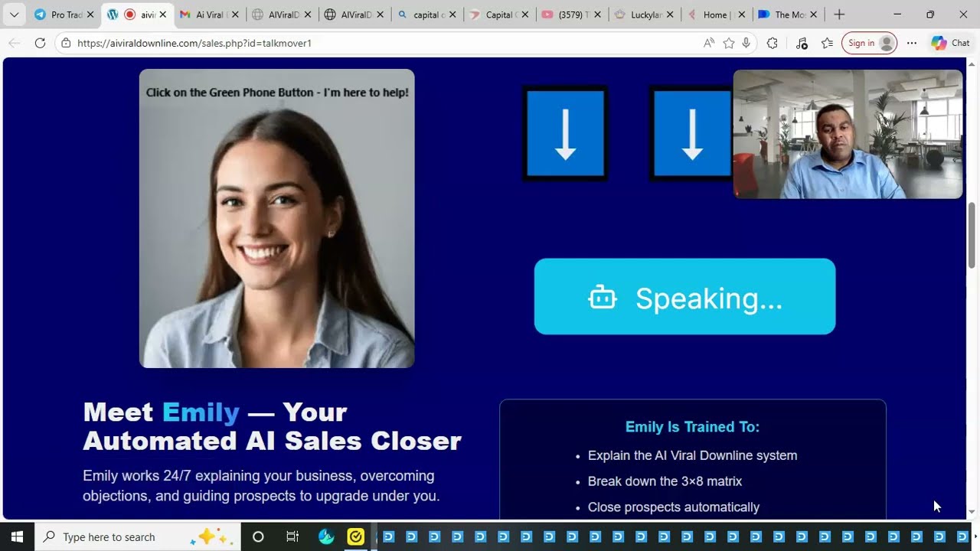Click the microphone icon in address bar
The width and height of the screenshot is (980, 551).
pyautogui.click(x=746, y=43)
